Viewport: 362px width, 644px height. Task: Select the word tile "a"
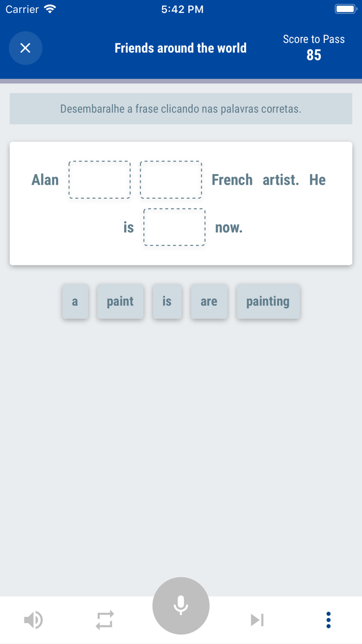coord(75,301)
